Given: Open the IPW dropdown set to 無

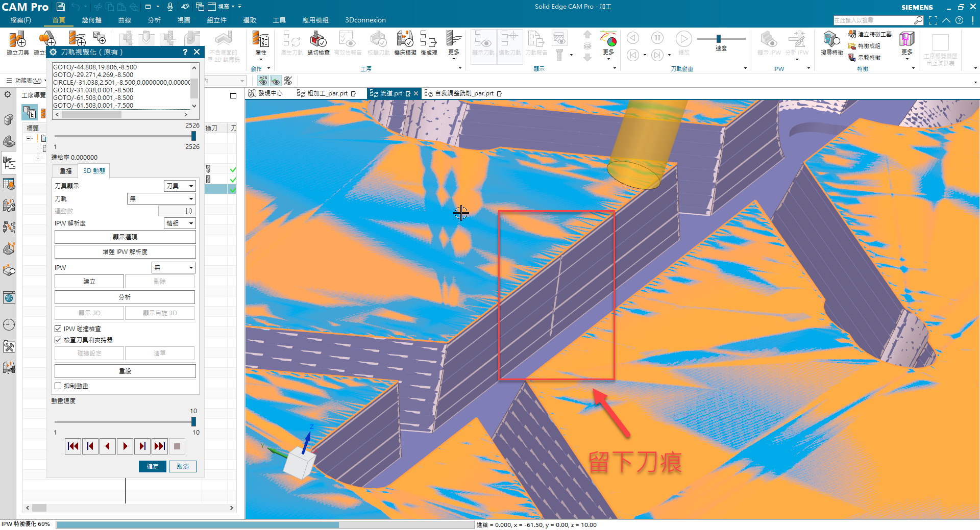Looking at the screenshot, I should tap(174, 268).
